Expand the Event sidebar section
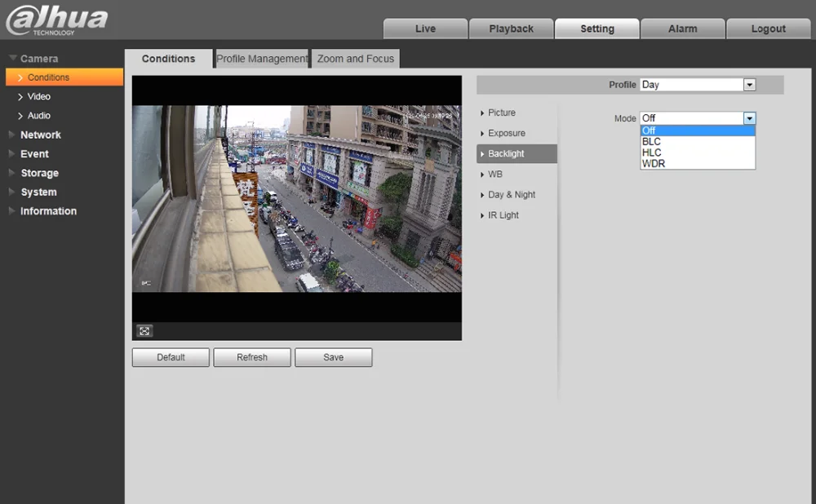Image resolution: width=816 pixels, height=504 pixels. pyautogui.click(x=34, y=153)
